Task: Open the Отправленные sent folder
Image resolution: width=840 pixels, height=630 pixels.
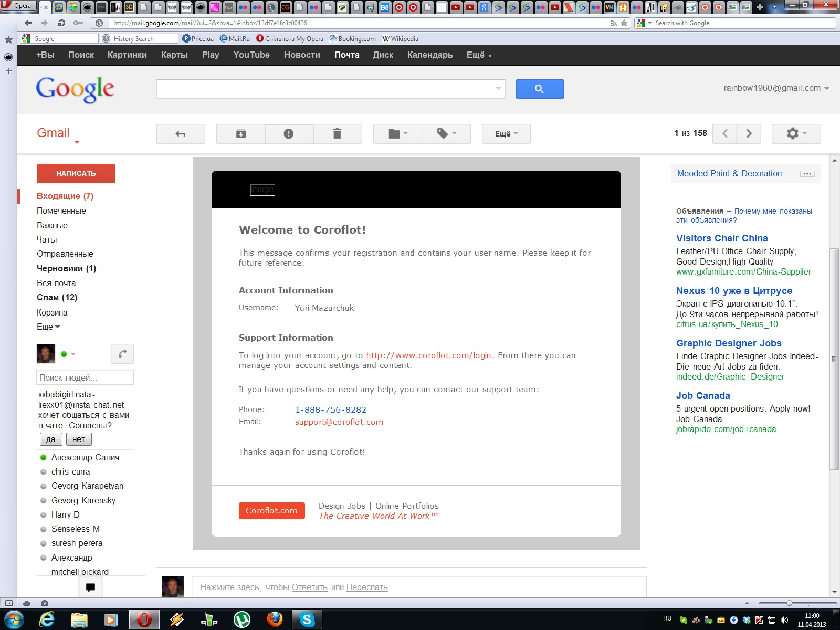Action: (65, 254)
